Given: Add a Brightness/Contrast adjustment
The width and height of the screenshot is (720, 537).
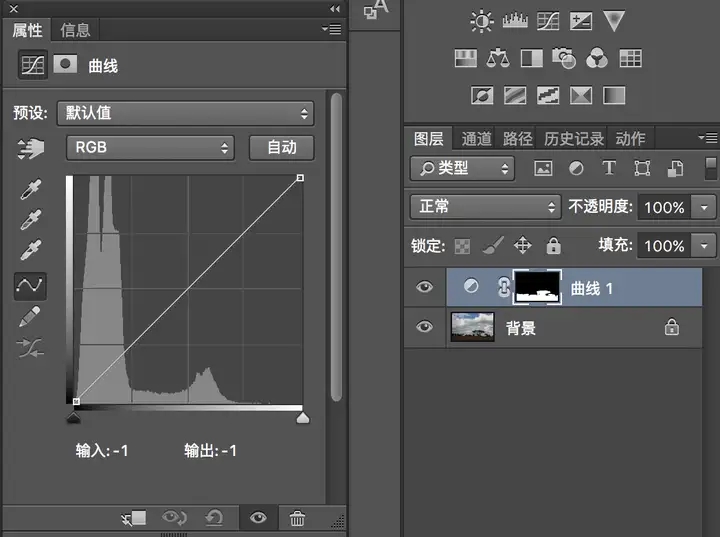Looking at the screenshot, I should [x=482, y=21].
